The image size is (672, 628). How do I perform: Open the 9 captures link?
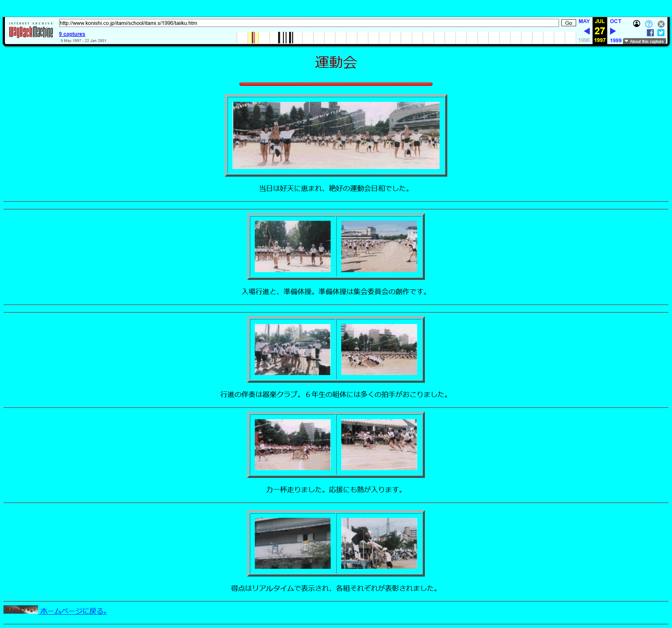72,34
